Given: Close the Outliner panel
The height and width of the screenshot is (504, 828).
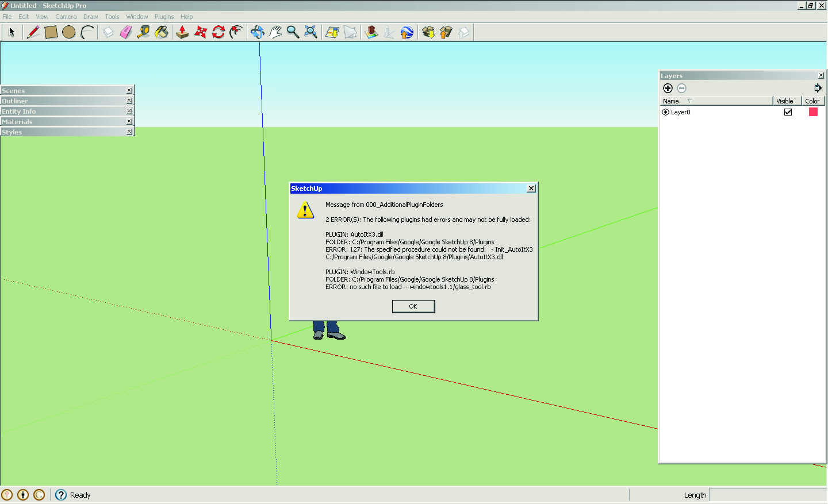Looking at the screenshot, I should [x=129, y=101].
